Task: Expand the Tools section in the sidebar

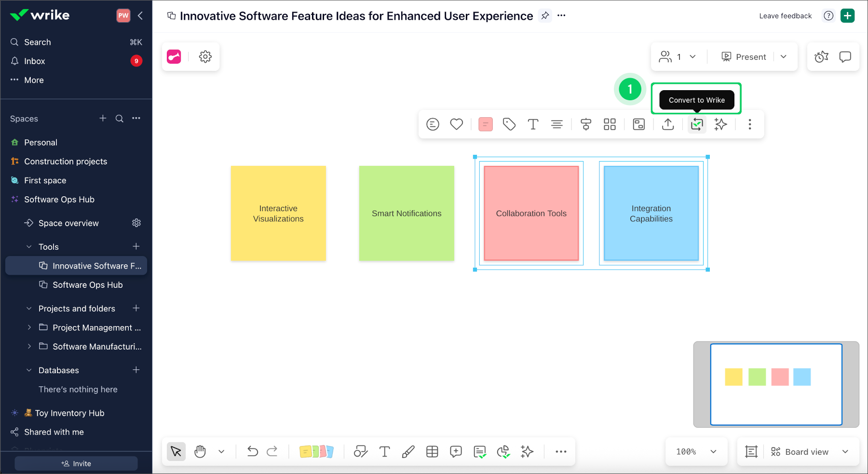Action: (29, 246)
